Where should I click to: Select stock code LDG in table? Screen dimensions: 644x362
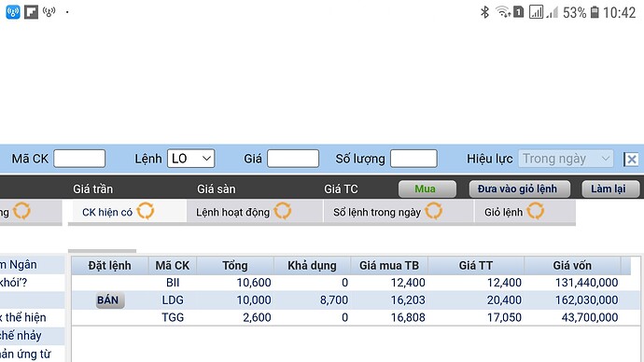pos(173,300)
